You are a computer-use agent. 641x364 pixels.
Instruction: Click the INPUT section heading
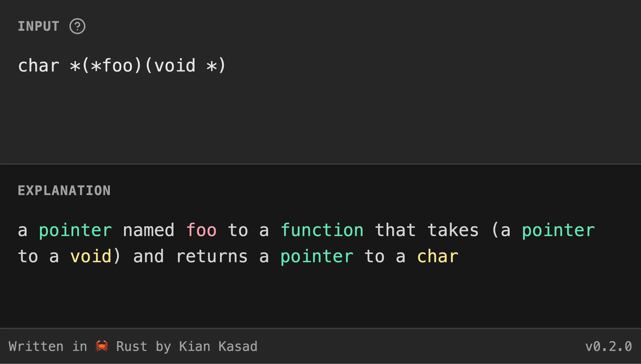pos(39,26)
